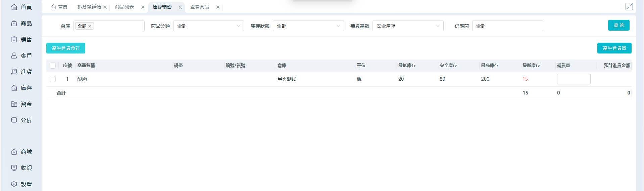Screen dimensions: 644x191
Task: Click the 產生進貨單 button
Action: click(x=614, y=48)
